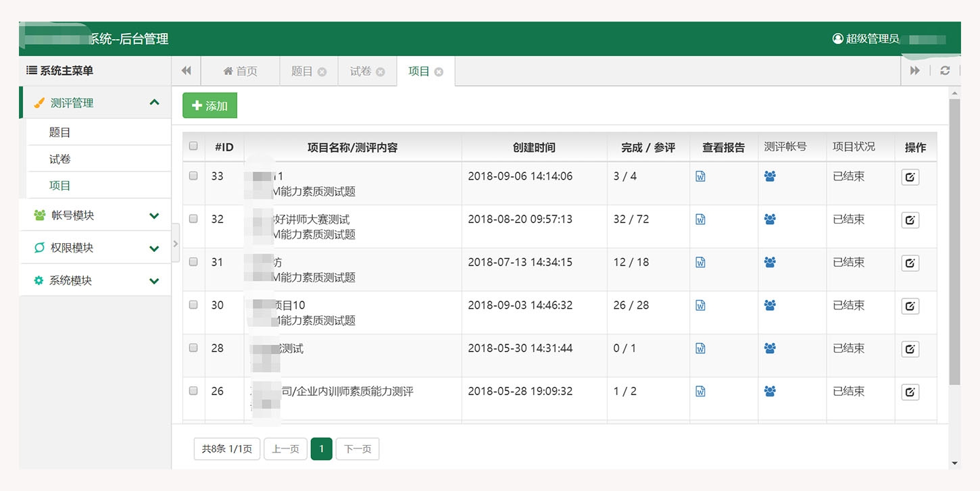
Task: Open assessment accounts icon for project 32
Action: pos(769,219)
